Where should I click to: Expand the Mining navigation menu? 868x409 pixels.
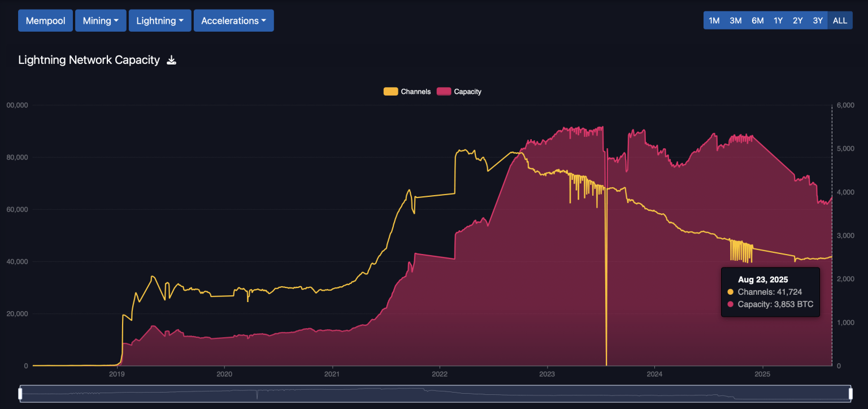point(101,20)
